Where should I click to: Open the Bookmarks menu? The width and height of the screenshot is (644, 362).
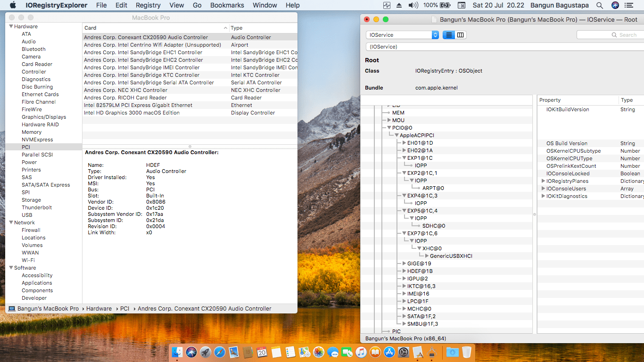click(227, 5)
